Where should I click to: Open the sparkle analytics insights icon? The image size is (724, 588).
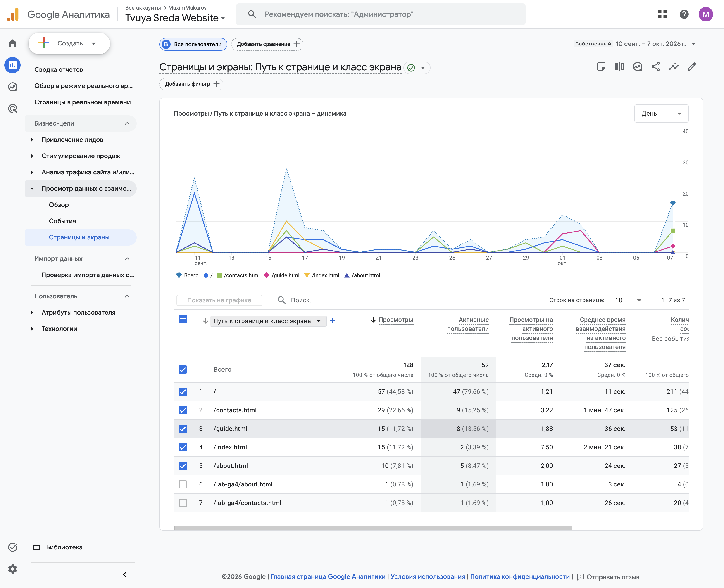674,67
